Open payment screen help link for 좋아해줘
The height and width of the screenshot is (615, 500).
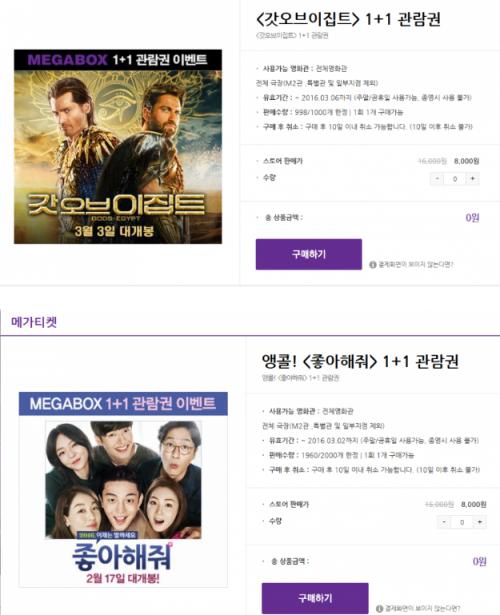pos(422,609)
